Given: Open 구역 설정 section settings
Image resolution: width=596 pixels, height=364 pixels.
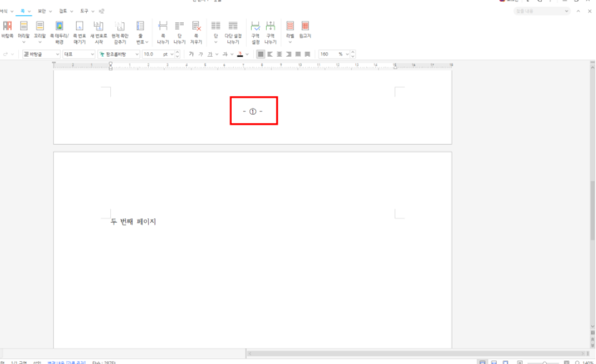Looking at the screenshot, I should point(255,29).
